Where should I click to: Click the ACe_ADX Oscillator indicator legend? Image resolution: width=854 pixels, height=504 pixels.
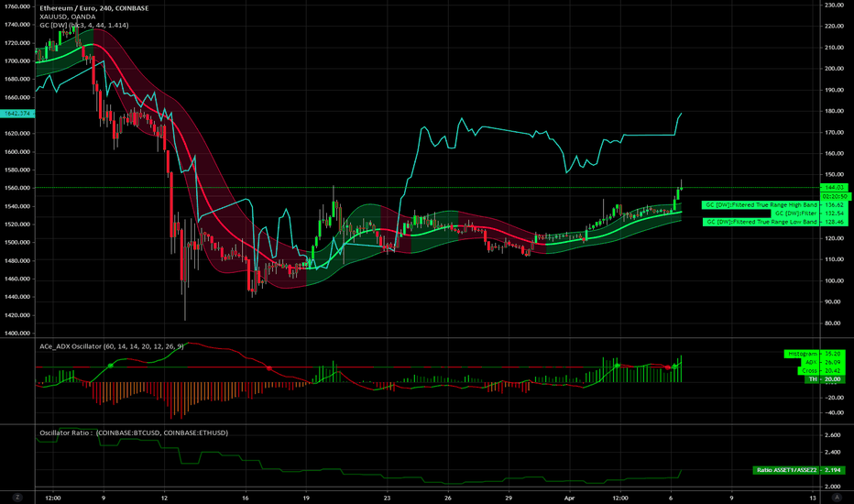click(x=112, y=346)
